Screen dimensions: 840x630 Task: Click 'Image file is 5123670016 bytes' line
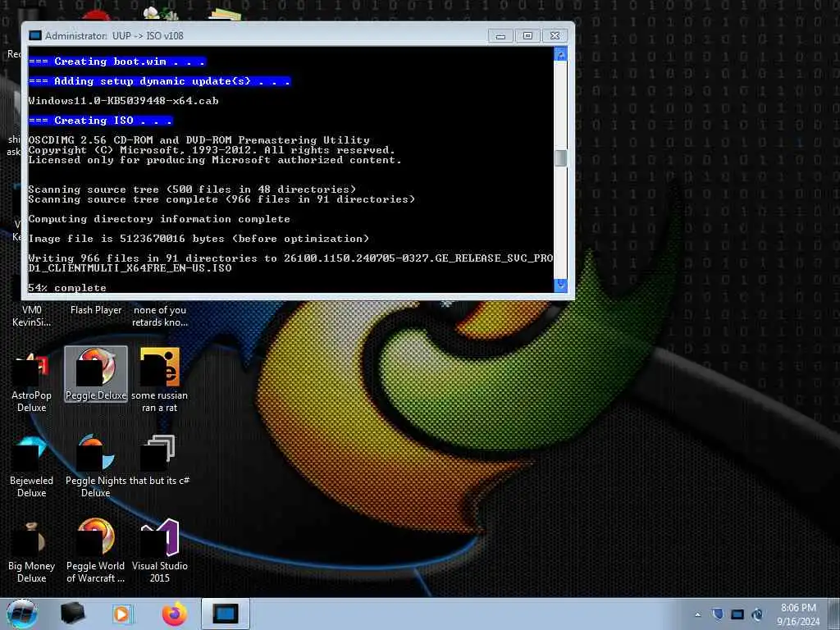(199, 239)
